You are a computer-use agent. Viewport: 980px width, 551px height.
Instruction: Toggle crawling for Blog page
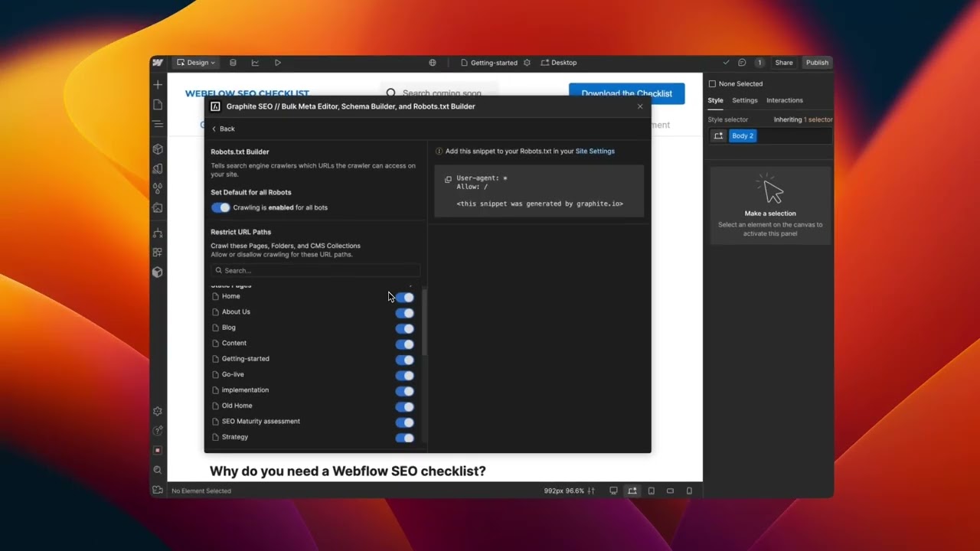click(404, 328)
